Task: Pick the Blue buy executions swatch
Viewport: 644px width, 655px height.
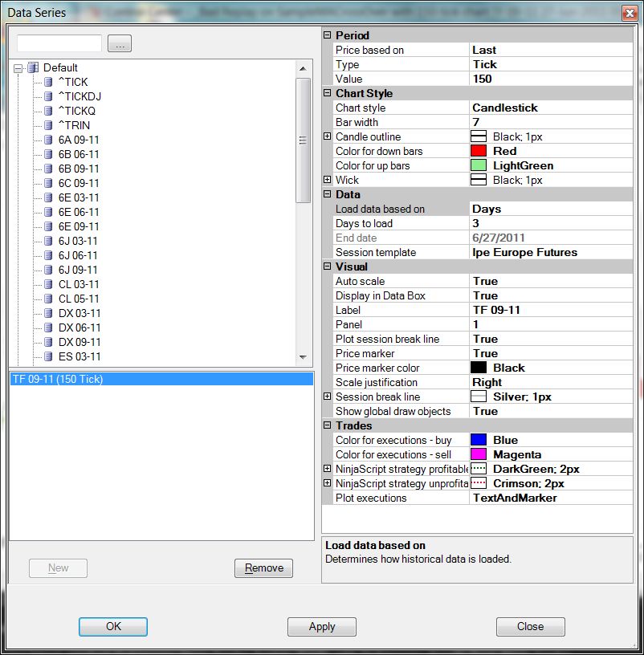Action: (479, 440)
